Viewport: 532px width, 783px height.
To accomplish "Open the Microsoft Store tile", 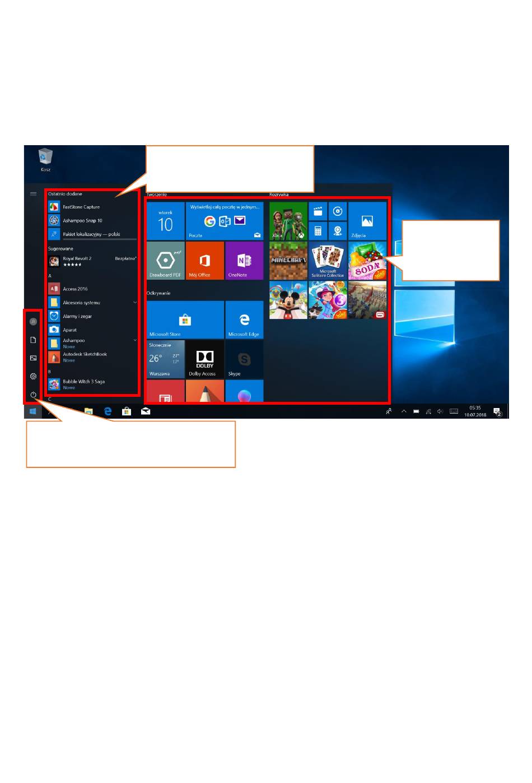I will pos(185,319).
